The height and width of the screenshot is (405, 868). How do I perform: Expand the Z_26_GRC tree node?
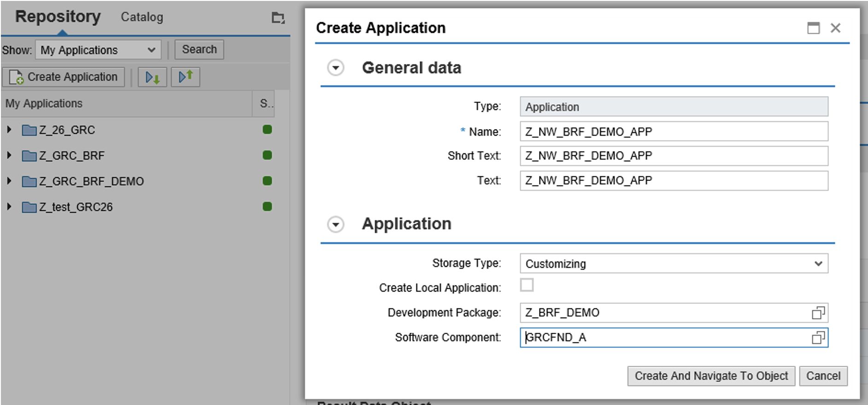click(9, 130)
